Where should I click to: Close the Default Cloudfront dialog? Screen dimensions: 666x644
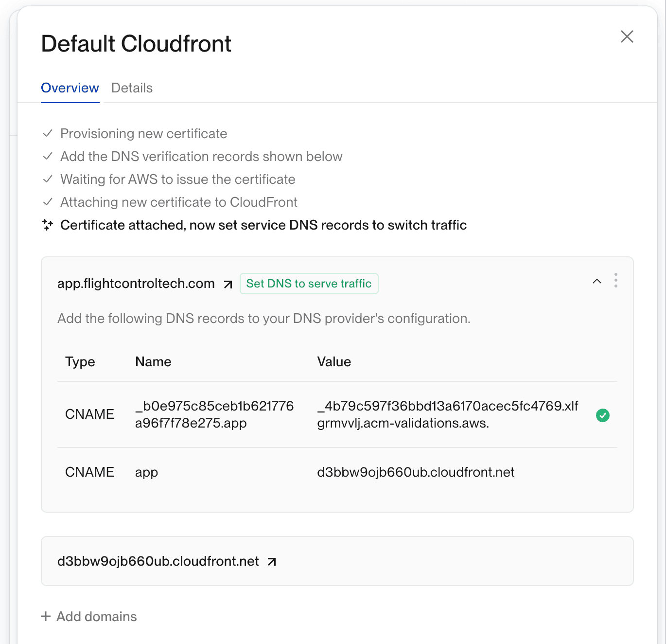(627, 36)
